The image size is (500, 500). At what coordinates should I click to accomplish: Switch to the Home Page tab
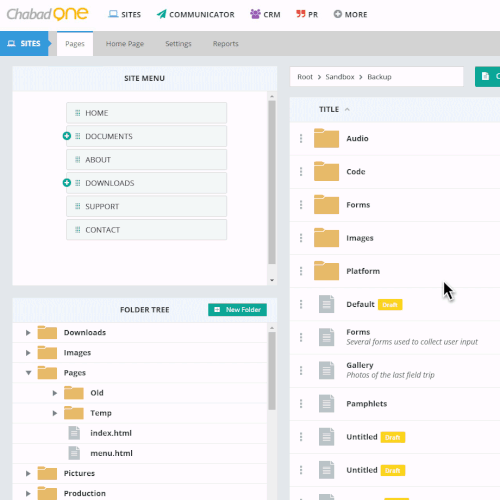tap(125, 44)
